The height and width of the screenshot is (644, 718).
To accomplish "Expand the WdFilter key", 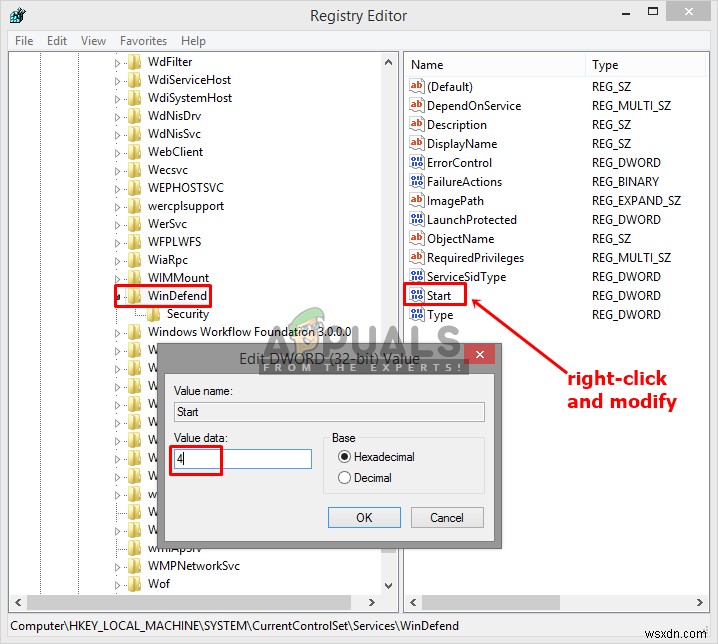I will (x=117, y=63).
